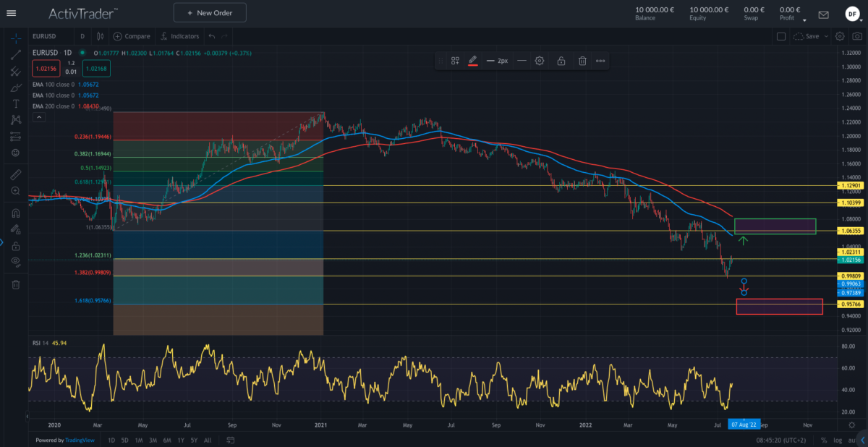The image size is (868, 447).
Task: Open the Fibonacci and pitchfork tools
Action: [15, 71]
